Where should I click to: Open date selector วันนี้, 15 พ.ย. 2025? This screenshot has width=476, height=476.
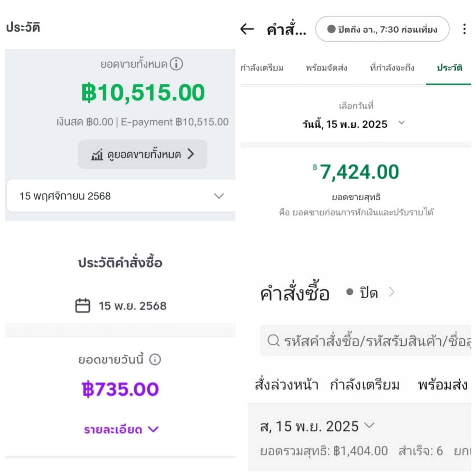[x=354, y=124]
